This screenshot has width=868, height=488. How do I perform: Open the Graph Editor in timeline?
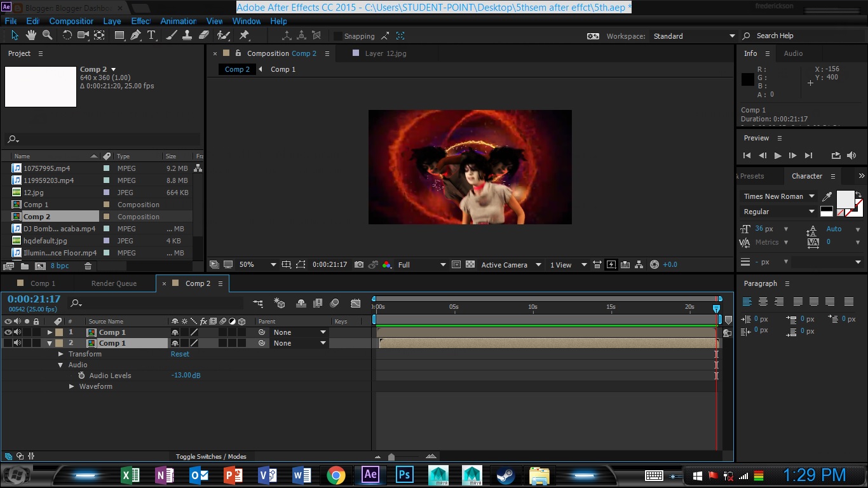click(356, 304)
